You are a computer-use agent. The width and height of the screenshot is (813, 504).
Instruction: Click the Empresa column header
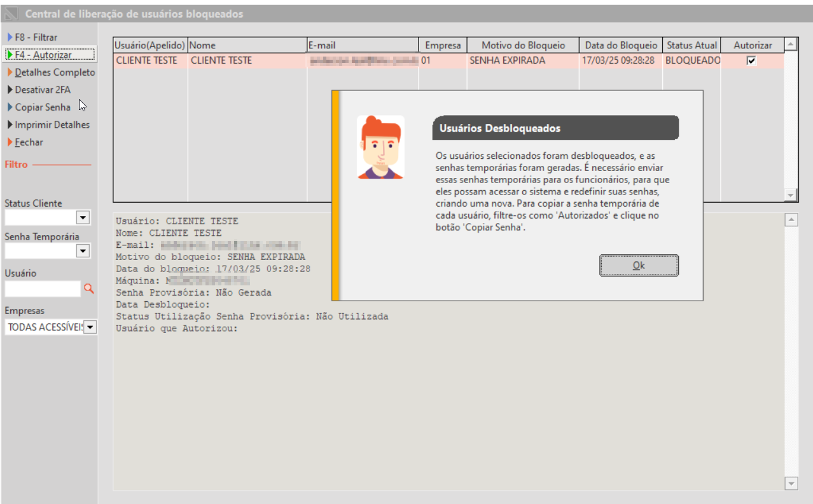(x=443, y=45)
